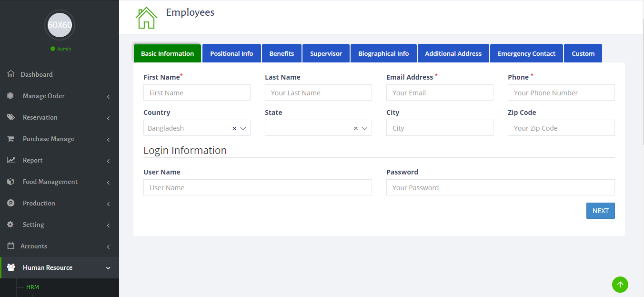Viewport: 644px width, 297px height.
Task: Go to the Biographical Info tab
Action: [x=383, y=53]
